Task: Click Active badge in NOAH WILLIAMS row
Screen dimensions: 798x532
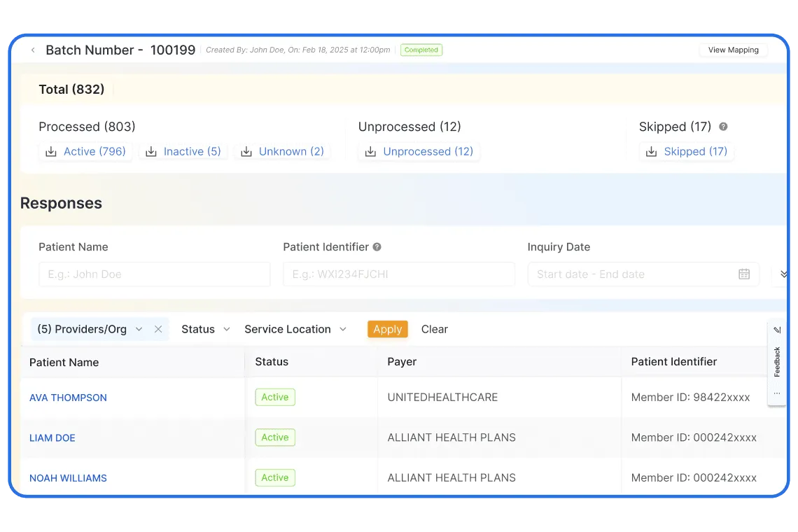Action: click(x=275, y=477)
